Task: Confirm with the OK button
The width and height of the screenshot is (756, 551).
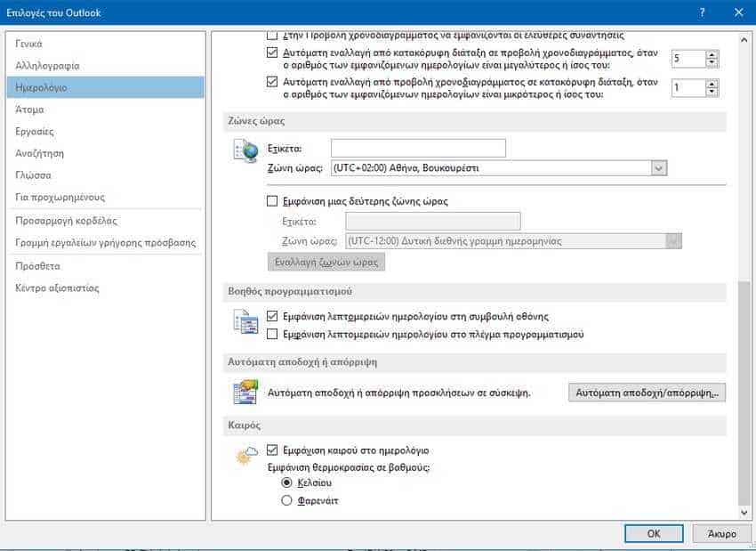Action: [x=654, y=533]
